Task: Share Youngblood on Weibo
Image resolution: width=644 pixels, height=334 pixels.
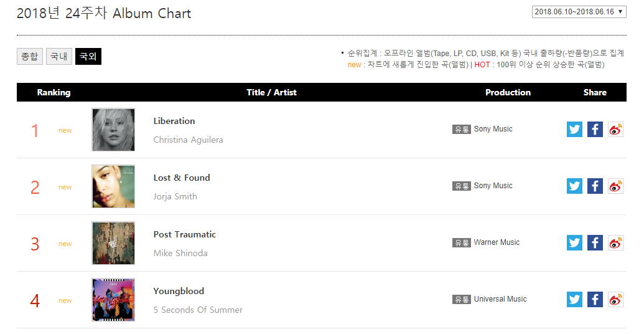Action: point(615,300)
